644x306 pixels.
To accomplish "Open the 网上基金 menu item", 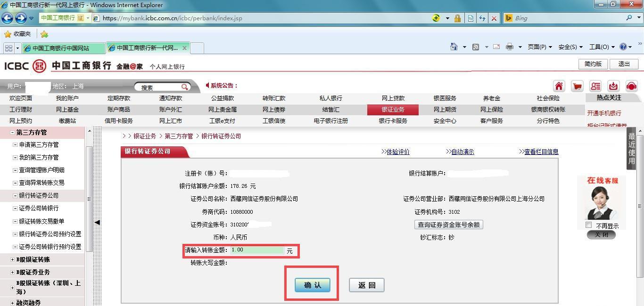I will point(67,110).
